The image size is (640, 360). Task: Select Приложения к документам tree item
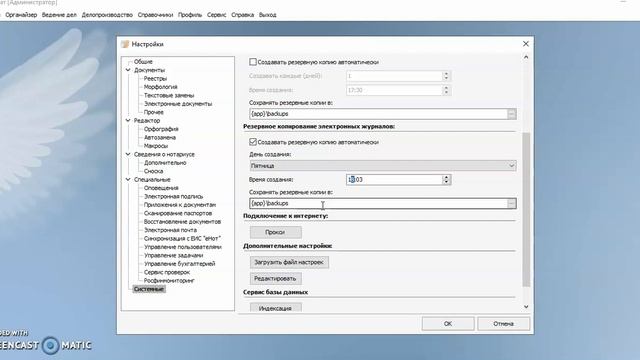click(x=180, y=205)
